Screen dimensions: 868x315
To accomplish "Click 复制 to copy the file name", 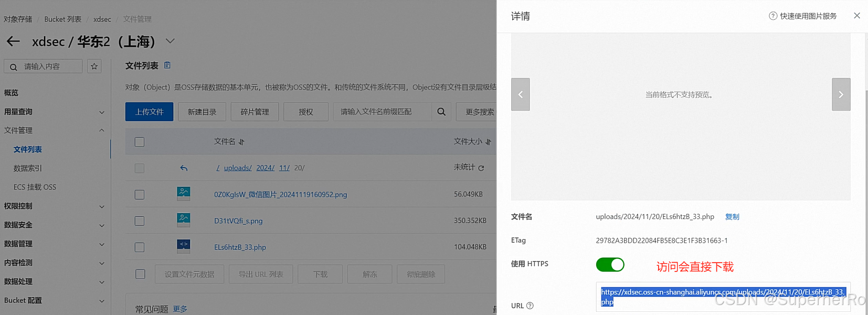I will pyautogui.click(x=732, y=216).
